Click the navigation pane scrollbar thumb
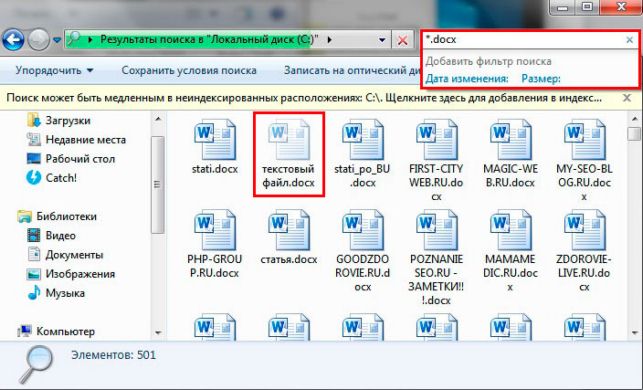643x390 pixels. tap(157, 185)
